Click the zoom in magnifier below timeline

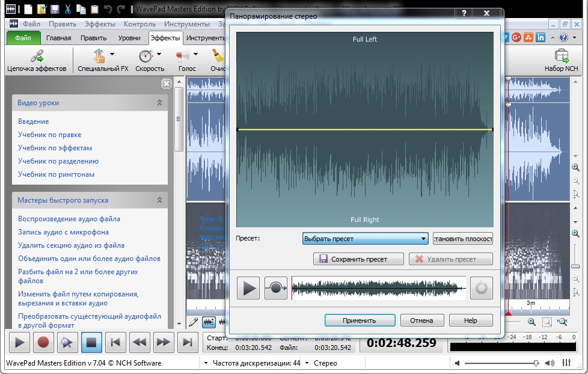pyautogui.click(x=531, y=322)
